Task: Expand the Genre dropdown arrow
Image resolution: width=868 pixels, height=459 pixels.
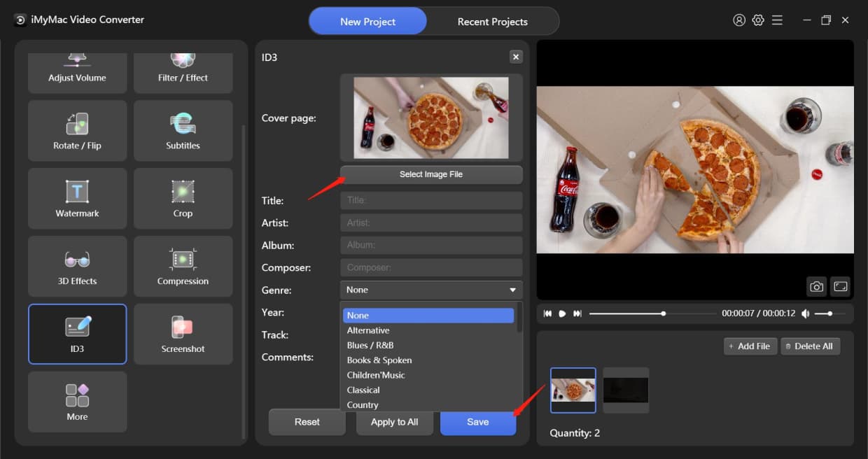Action: tap(512, 290)
